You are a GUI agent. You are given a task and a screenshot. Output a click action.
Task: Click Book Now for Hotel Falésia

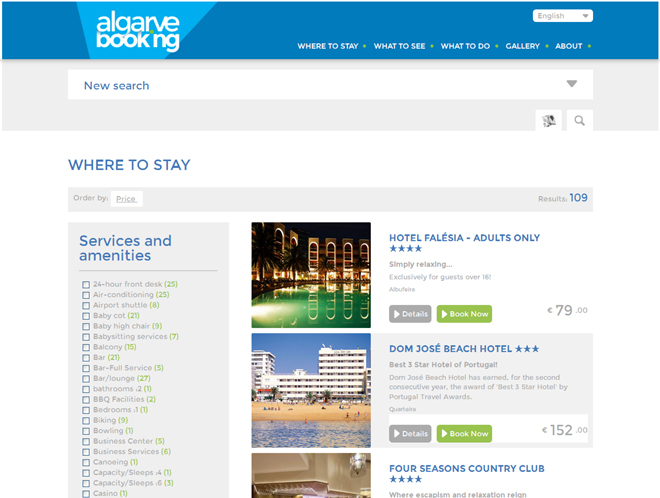[x=464, y=314]
